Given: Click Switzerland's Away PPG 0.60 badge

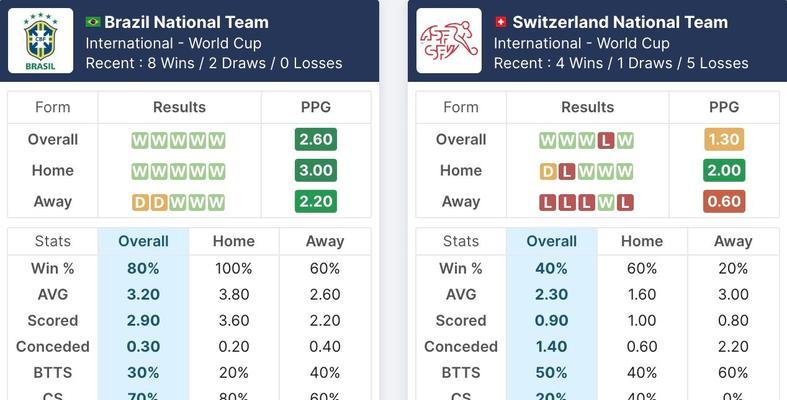Looking at the screenshot, I should [x=724, y=201].
